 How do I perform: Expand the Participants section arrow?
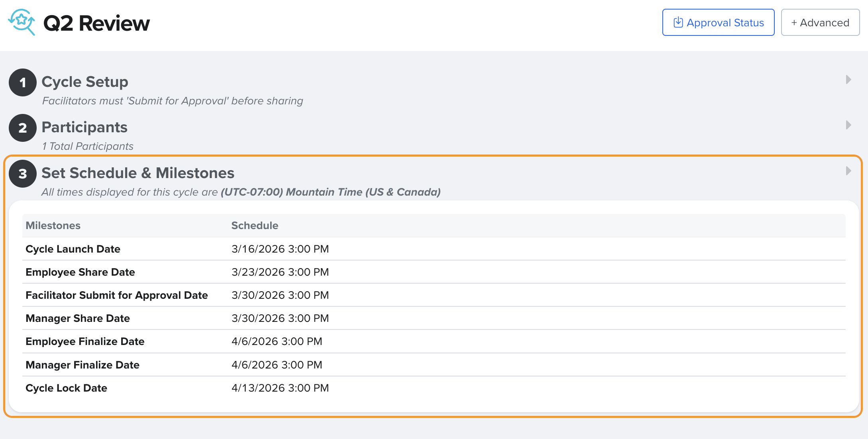(848, 125)
